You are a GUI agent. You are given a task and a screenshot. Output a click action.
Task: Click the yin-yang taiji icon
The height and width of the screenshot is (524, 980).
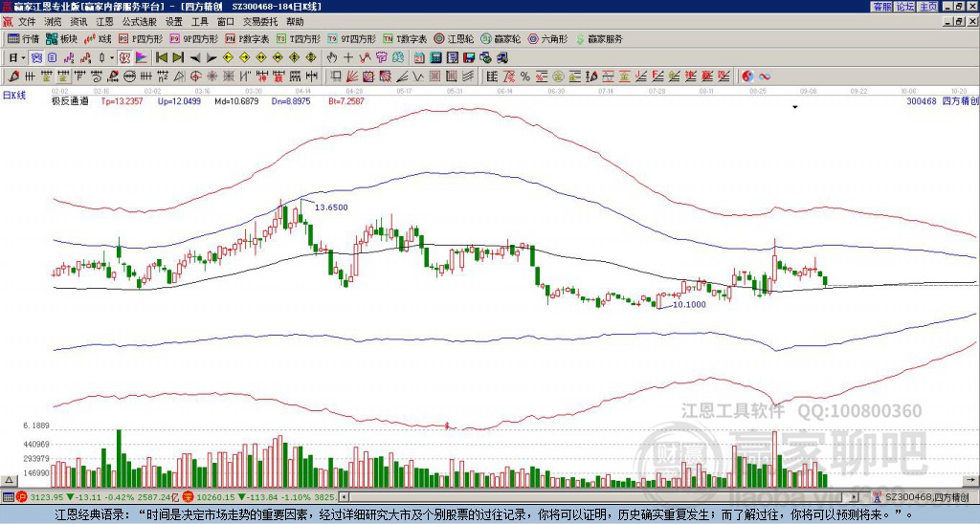pyautogui.click(x=747, y=76)
